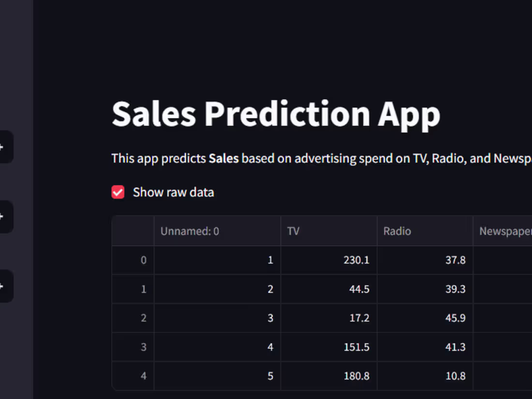
Task: Sort by the TV column header
Action: 329,231
